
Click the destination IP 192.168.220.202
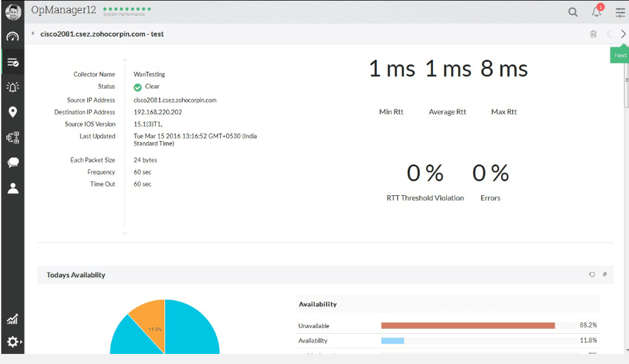pos(158,112)
